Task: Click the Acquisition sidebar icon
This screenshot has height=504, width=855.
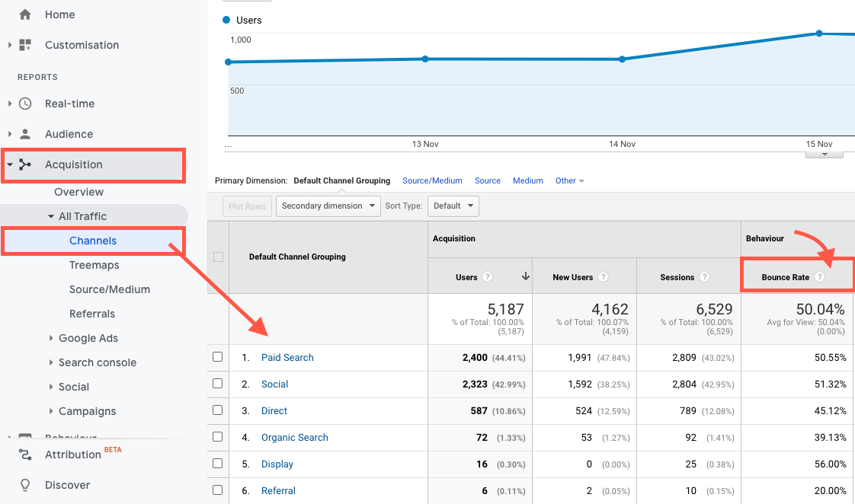Action: 24,164
